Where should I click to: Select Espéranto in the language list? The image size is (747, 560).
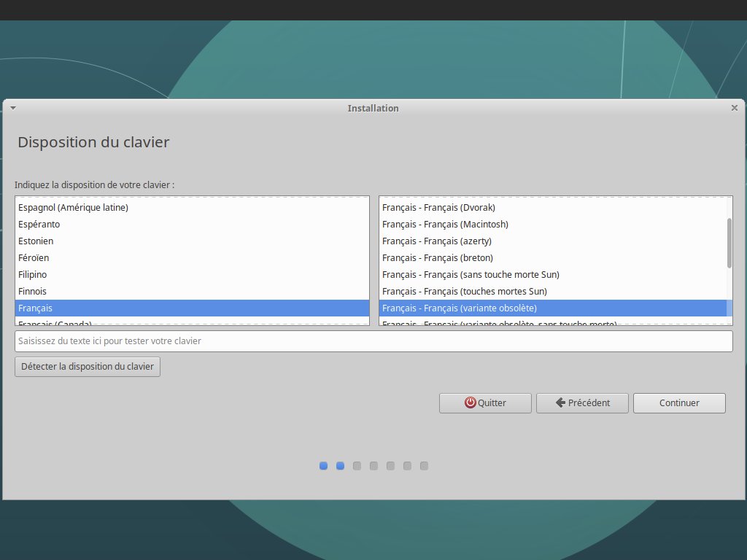click(x=39, y=225)
